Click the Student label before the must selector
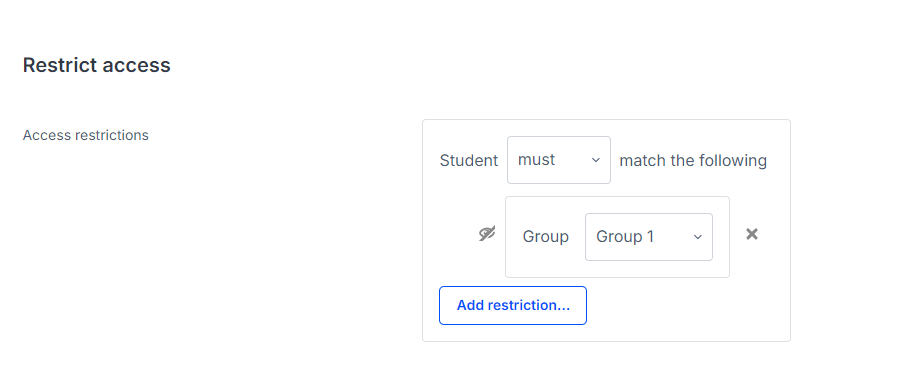 pyautogui.click(x=469, y=160)
